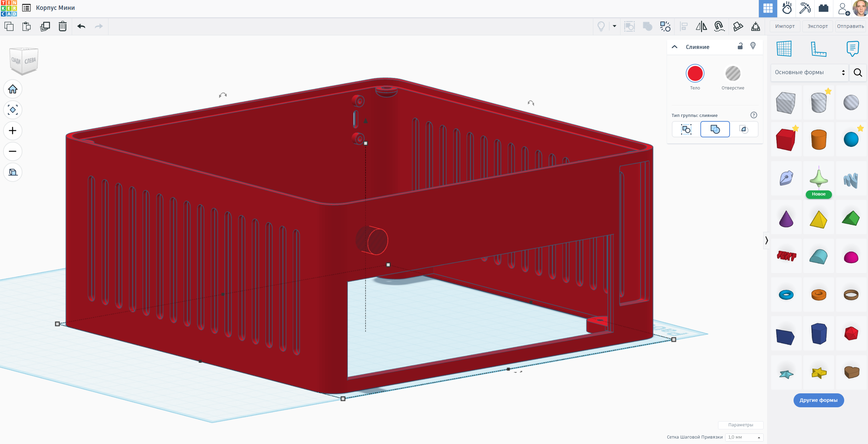Image resolution: width=868 pixels, height=444 pixels.
Task: Toggle the lock editing padlock
Action: tap(740, 46)
